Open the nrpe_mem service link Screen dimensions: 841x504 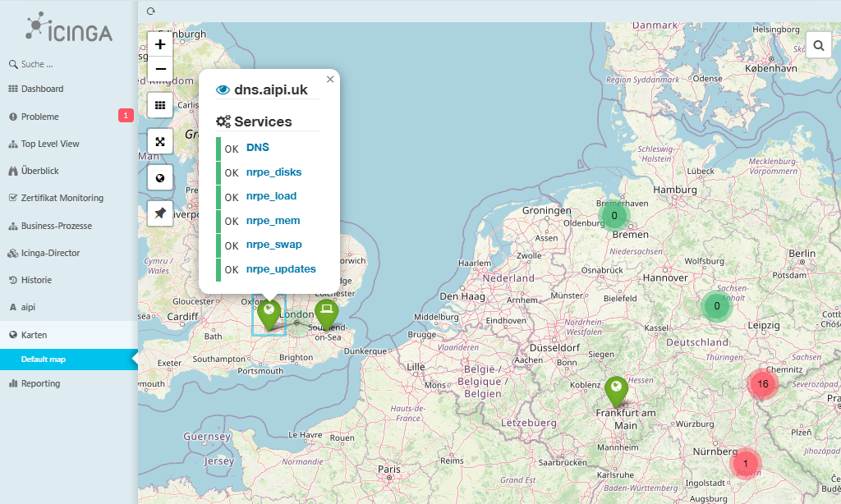273,221
